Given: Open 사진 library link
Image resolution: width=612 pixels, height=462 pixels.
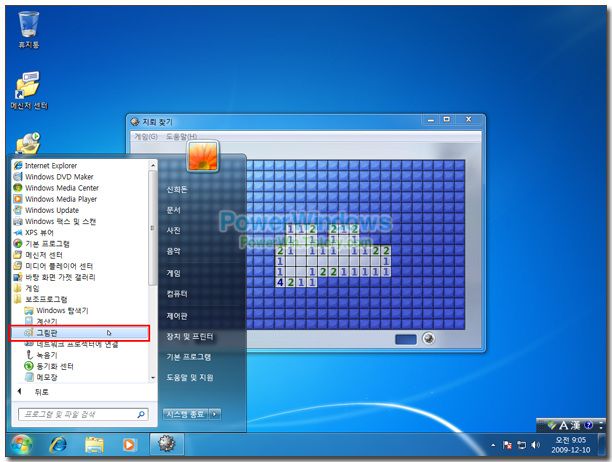Looking at the screenshot, I should 173,230.
